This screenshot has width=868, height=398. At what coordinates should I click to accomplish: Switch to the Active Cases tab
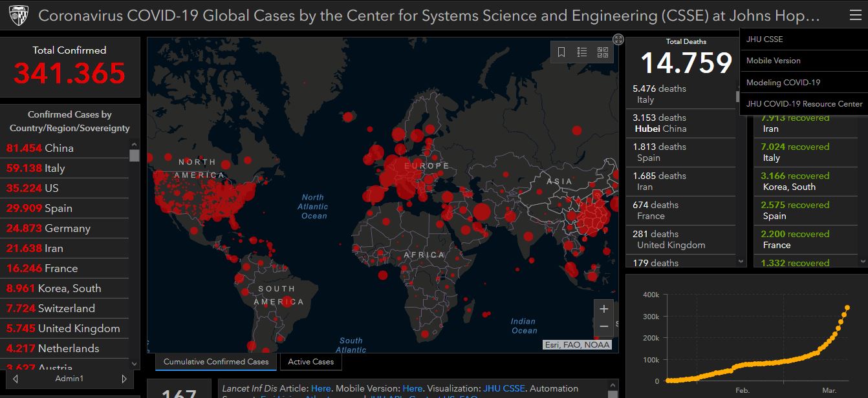(x=310, y=362)
